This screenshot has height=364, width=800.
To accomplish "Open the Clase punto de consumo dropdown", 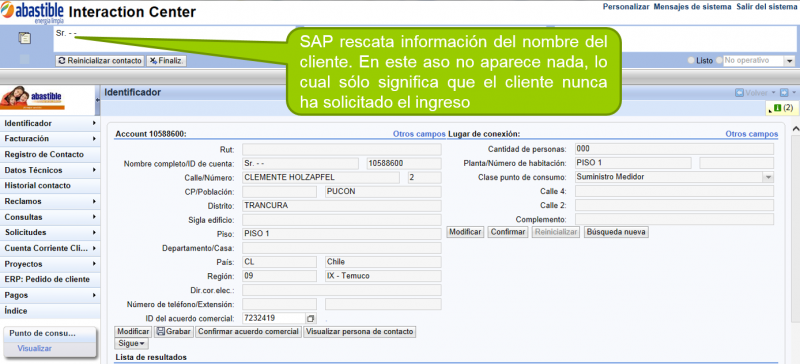I will tap(768, 177).
